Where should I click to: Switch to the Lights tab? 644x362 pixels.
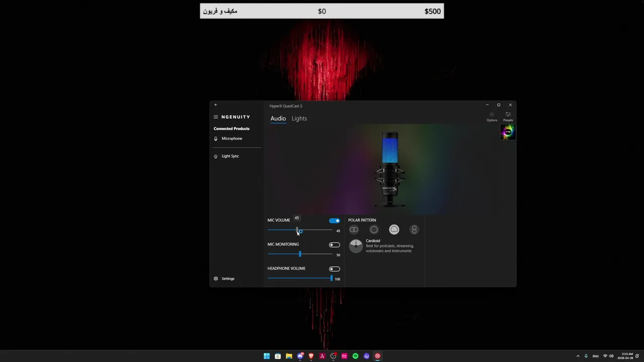click(299, 119)
